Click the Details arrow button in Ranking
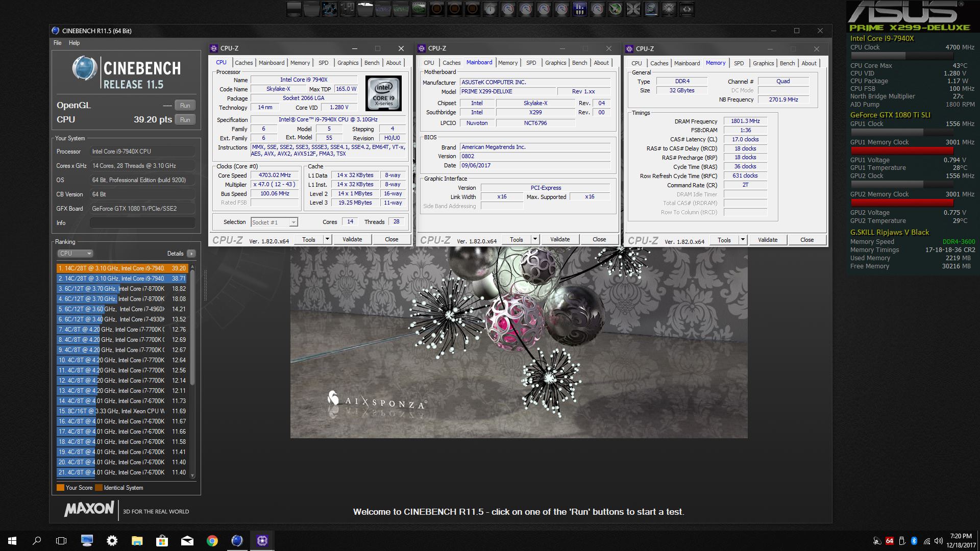The height and width of the screenshot is (551, 980). coord(191,254)
